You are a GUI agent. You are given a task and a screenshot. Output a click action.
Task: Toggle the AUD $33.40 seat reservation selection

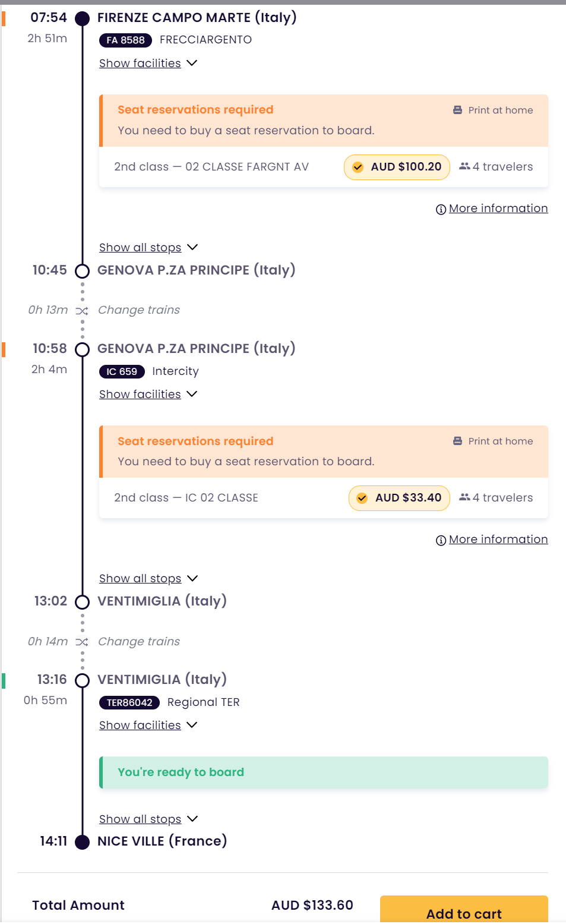(399, 498)
